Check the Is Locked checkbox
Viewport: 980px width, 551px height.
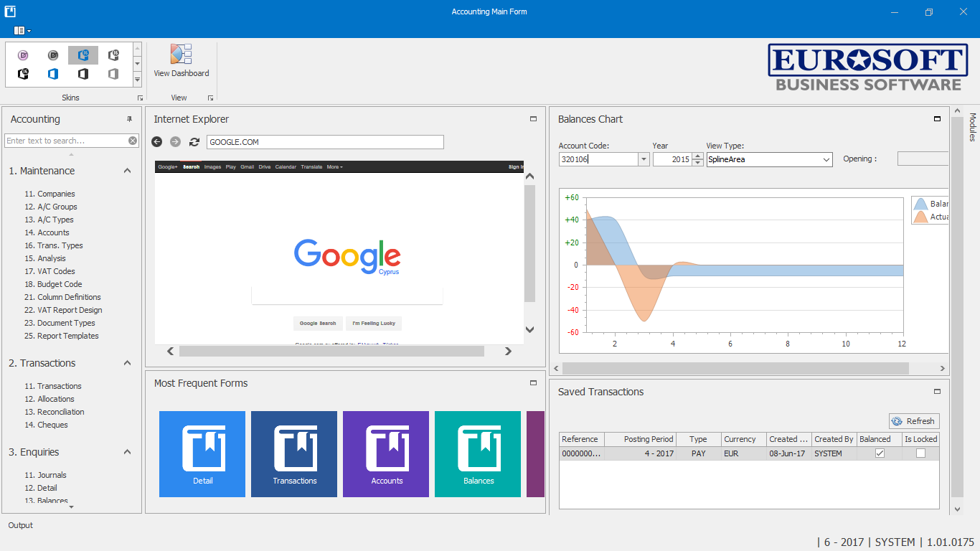click(920, 453)
